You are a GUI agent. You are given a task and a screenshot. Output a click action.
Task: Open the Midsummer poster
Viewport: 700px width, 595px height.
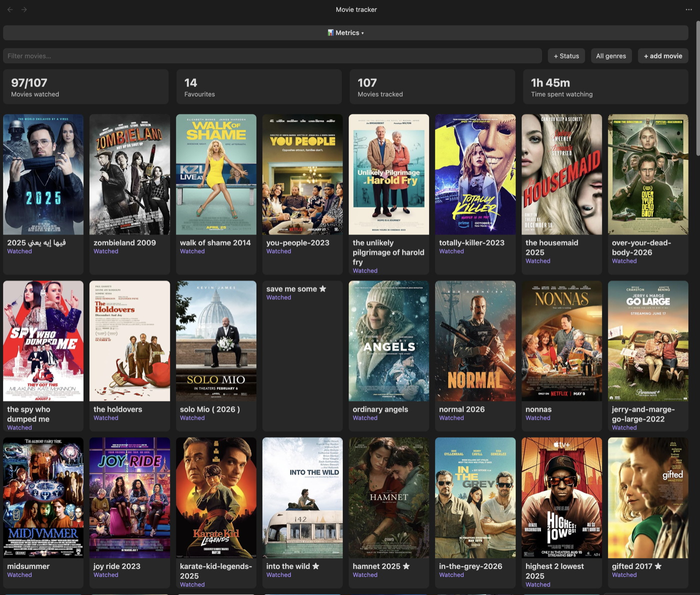[x=43, y=498]
